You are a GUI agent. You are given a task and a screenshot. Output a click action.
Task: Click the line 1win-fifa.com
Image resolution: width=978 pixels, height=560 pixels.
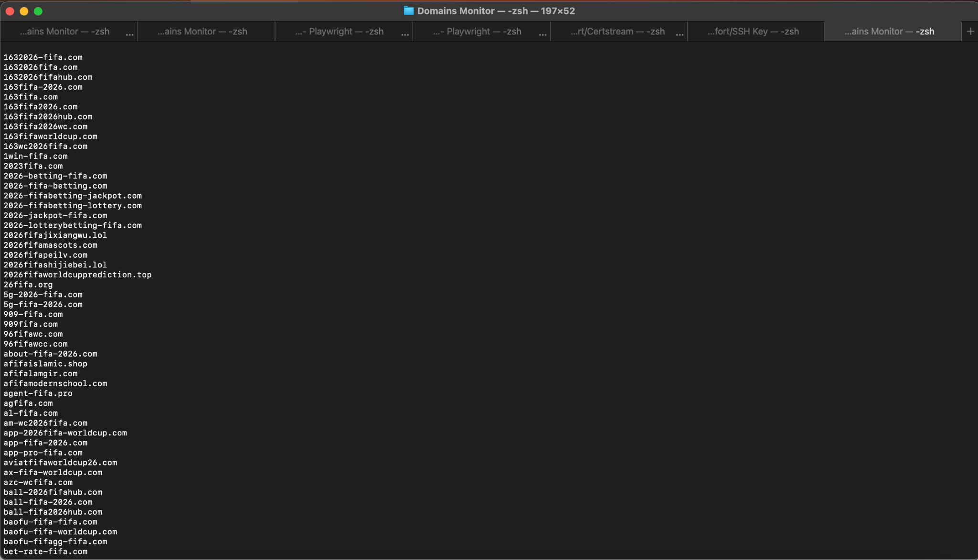[x=36, y=156]
